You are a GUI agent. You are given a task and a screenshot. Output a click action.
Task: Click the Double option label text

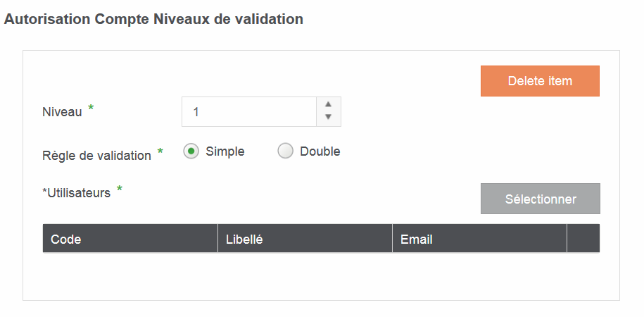coord(320,151)
